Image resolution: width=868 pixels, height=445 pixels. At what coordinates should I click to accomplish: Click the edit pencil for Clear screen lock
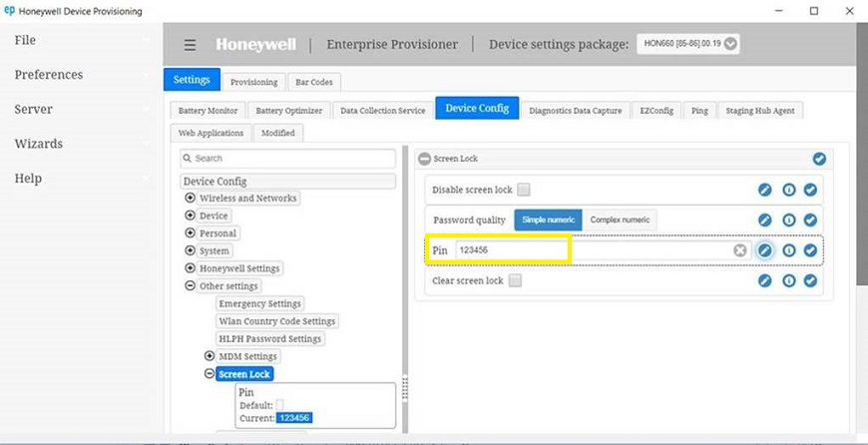pyautogui.click(x=764, y=280)
